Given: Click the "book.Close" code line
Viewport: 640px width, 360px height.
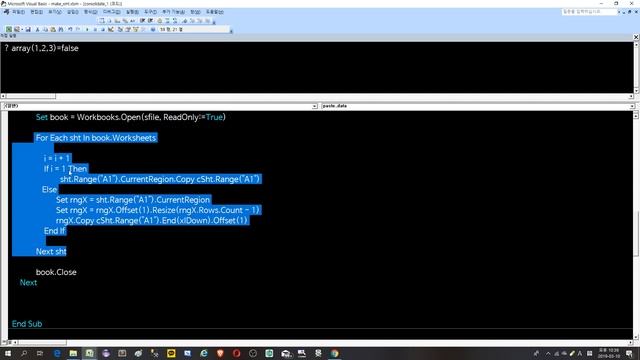Looking at the screenshot, I should [56, 272].
